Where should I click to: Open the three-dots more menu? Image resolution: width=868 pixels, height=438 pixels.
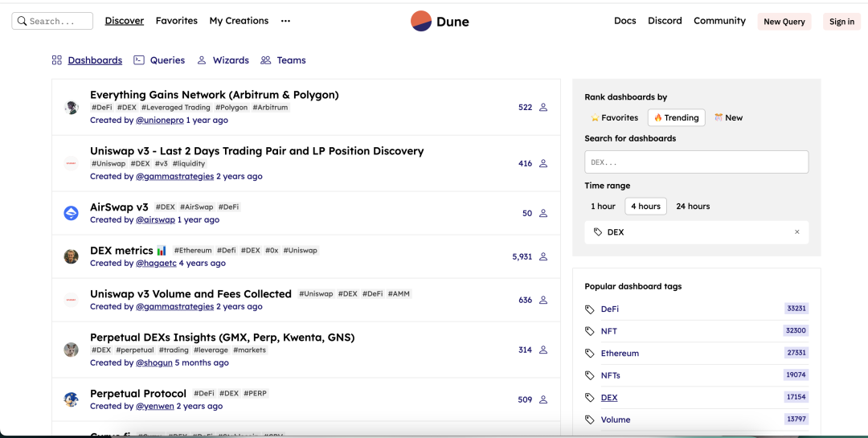pyautogui.click(x=285, y=21)
